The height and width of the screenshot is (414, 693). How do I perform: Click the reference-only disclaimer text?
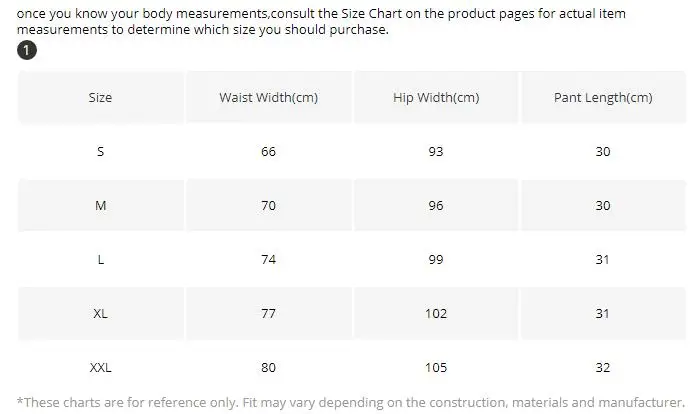click(x=351, y=403)
